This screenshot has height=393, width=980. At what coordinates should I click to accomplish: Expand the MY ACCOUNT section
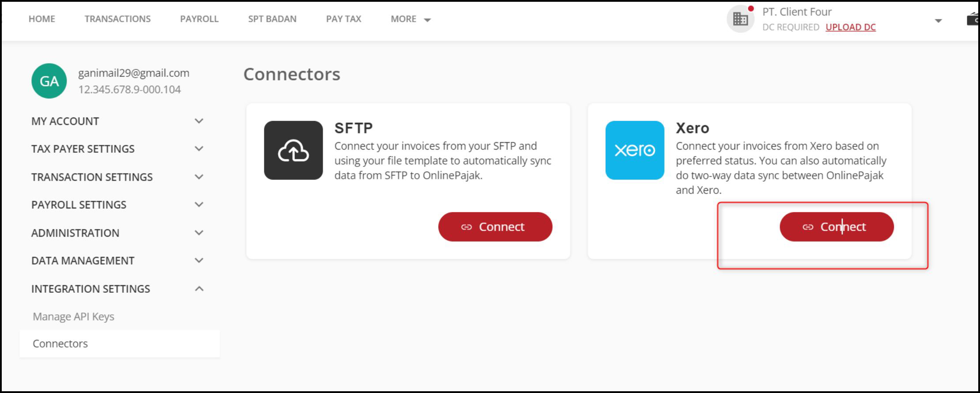pyautogui.click(x=199, y=121)
